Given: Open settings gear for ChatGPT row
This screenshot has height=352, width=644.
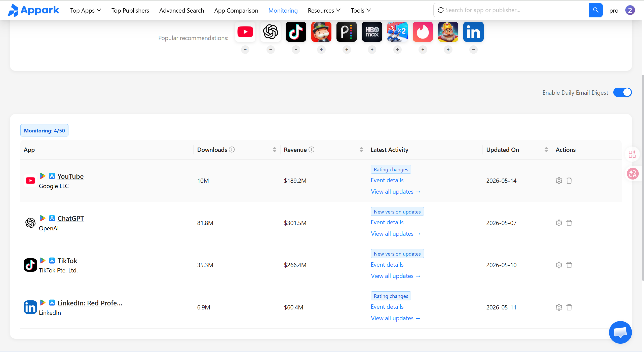Looking at the screenshot, I should coord(559,223).
